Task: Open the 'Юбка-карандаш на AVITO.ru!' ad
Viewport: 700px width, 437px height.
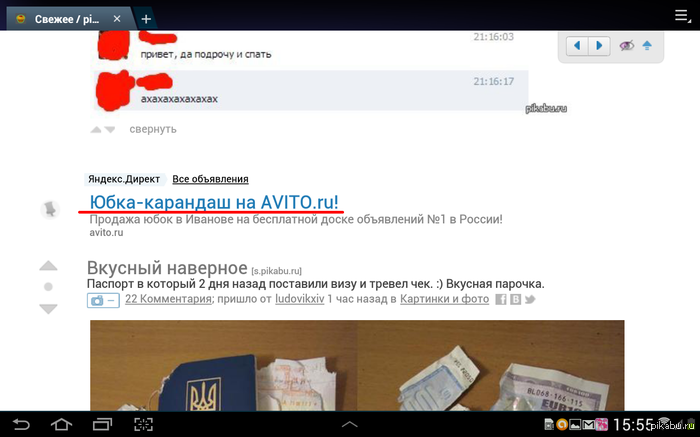Action: [214, 202]
